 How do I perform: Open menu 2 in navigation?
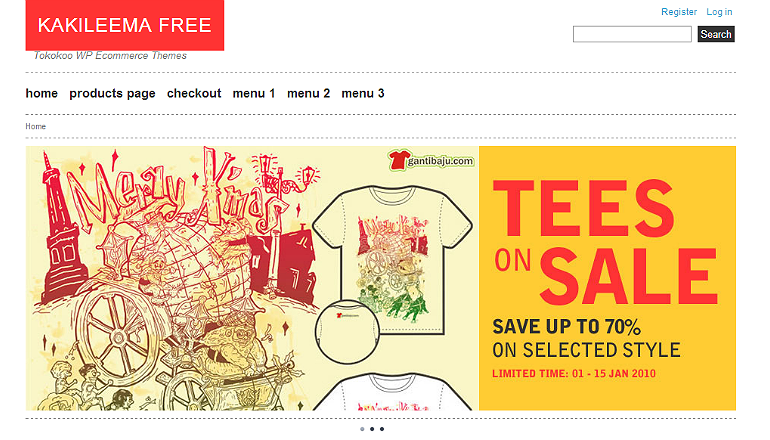[x=308, y=93]
